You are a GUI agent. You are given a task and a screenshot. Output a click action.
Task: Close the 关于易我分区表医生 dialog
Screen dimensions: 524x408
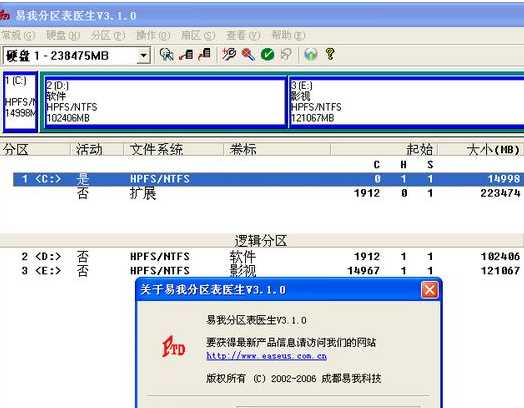click(x=429, y=290)
